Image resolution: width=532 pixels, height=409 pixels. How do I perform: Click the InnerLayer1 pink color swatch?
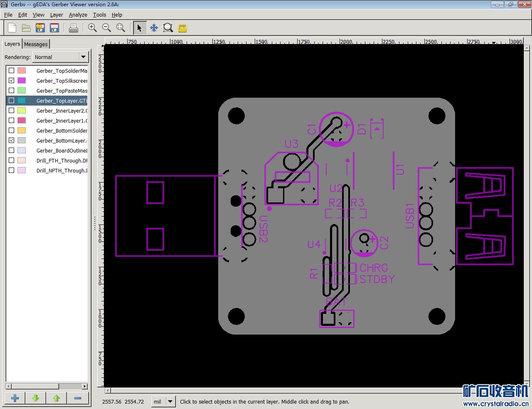[x=22, y=121]
